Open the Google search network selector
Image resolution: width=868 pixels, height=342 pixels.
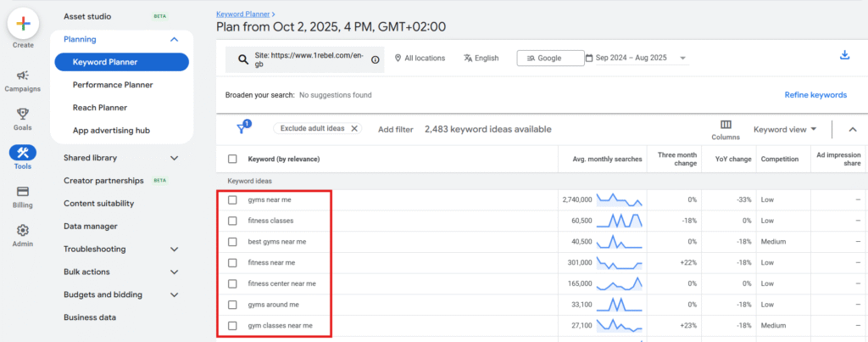click(550, 59)
